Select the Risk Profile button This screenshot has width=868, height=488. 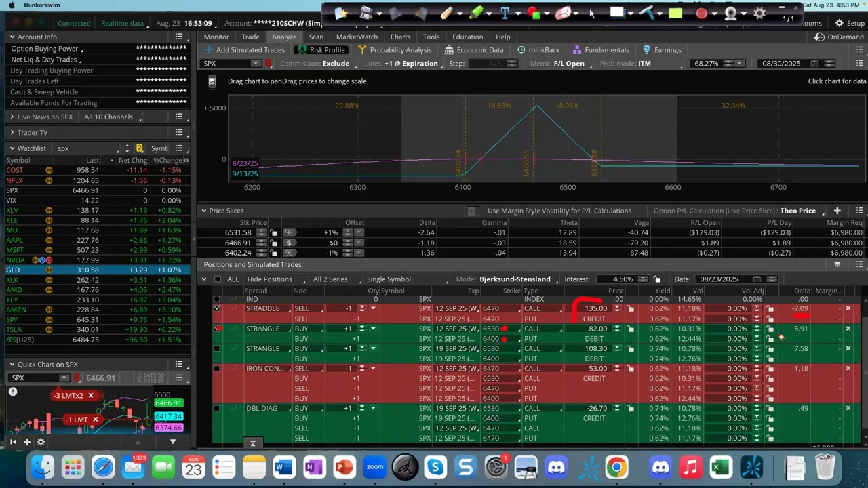[321, 50]
